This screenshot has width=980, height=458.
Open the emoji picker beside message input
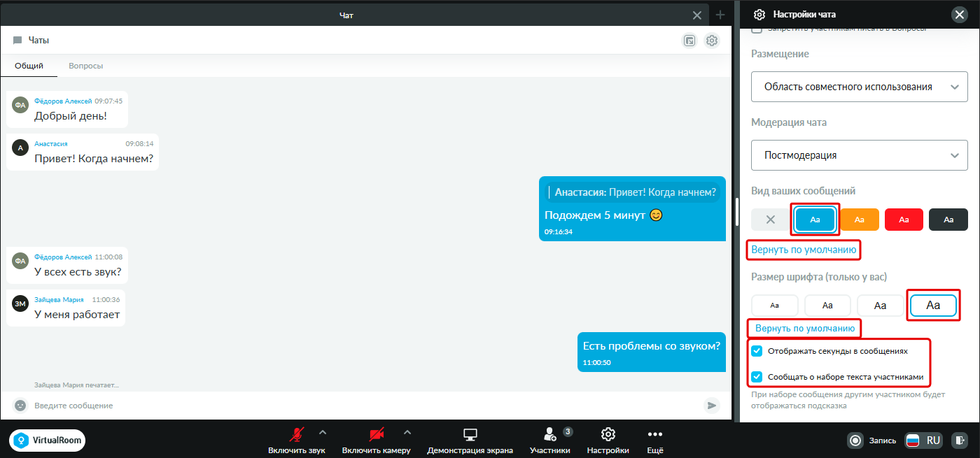click(20, 405)
